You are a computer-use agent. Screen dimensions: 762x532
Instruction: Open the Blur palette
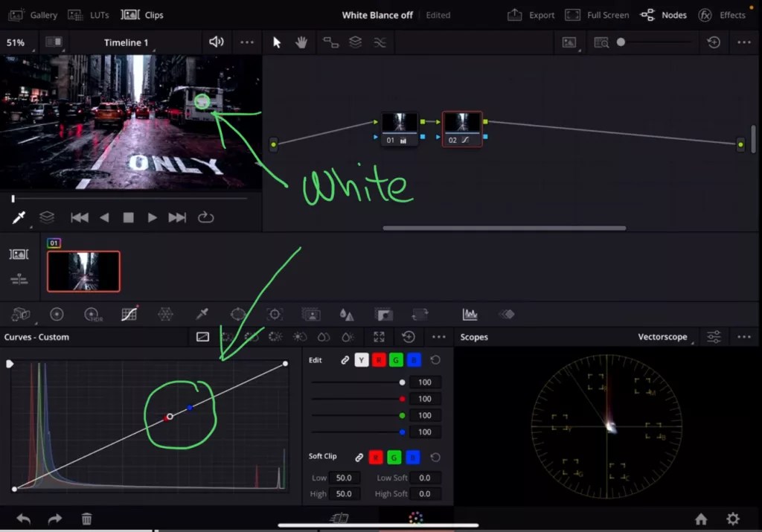coord(346,314)
